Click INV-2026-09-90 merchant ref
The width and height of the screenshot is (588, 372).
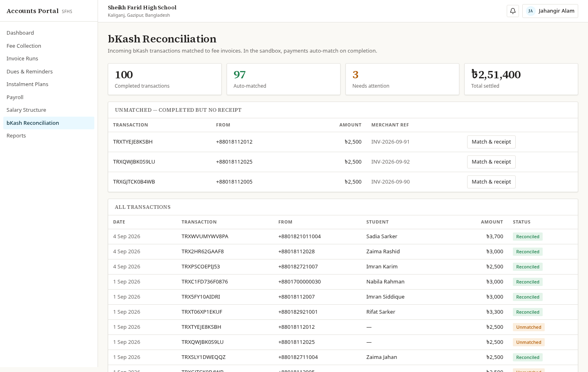[390, 182]
